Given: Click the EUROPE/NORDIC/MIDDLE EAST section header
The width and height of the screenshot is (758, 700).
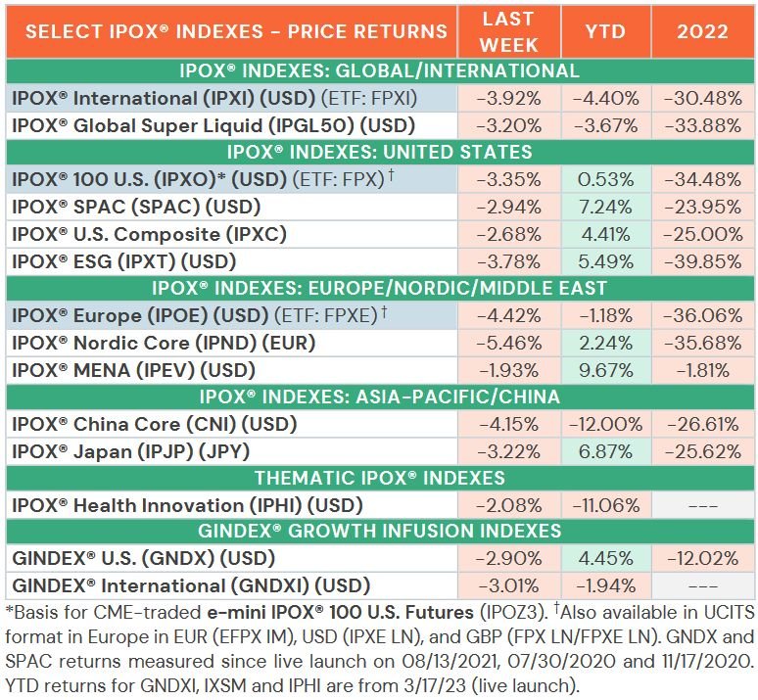Looking at the screenshot, I should 379,289.
